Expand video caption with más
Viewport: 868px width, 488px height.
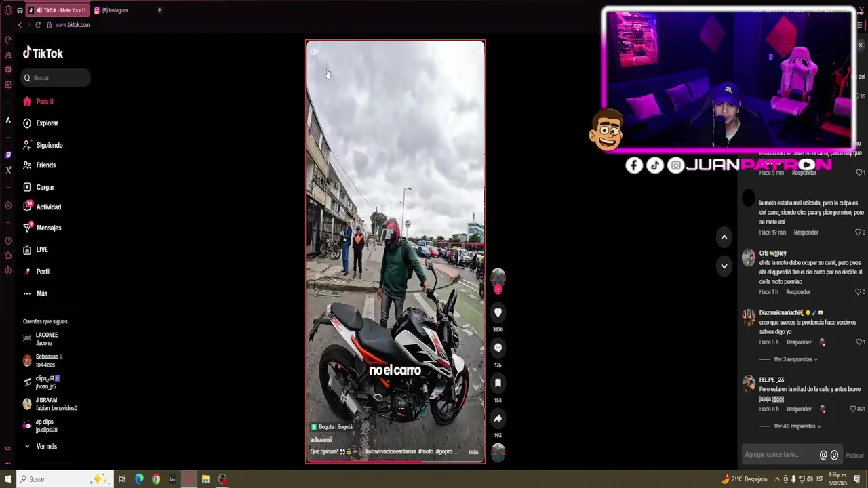473,452
